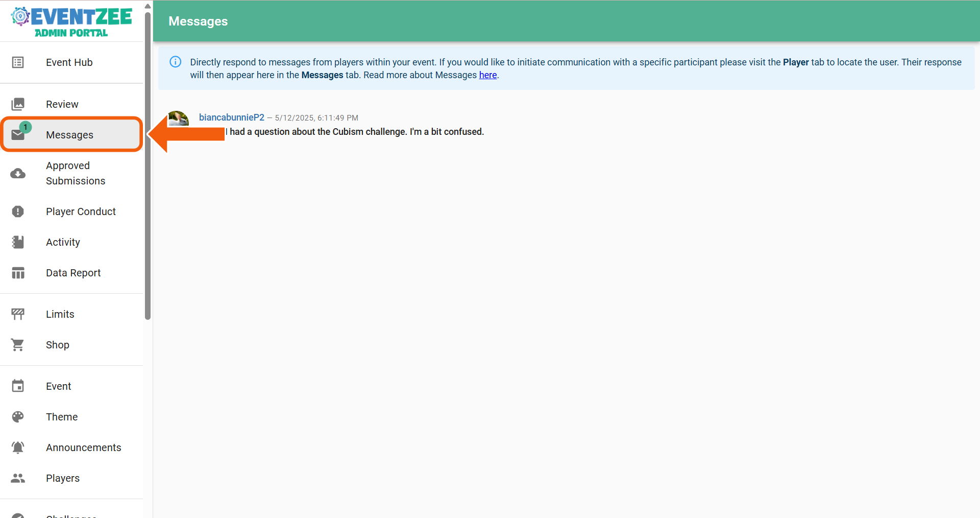Image resolution: width=980 pixels, height=518 pixels.
Task: Click the Messages envelope icon
Action: (x=18, y=135)
